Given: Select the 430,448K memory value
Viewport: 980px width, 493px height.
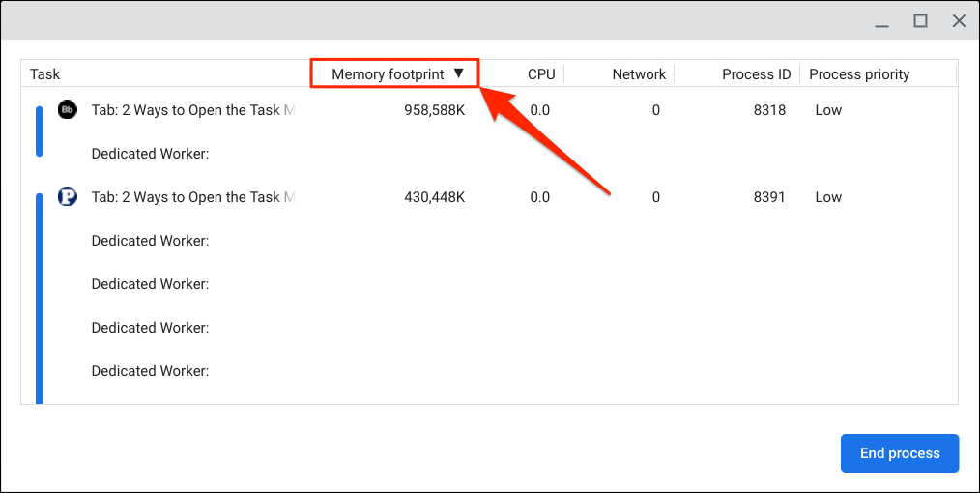Looking at the screenshot, I should (434, 197).
